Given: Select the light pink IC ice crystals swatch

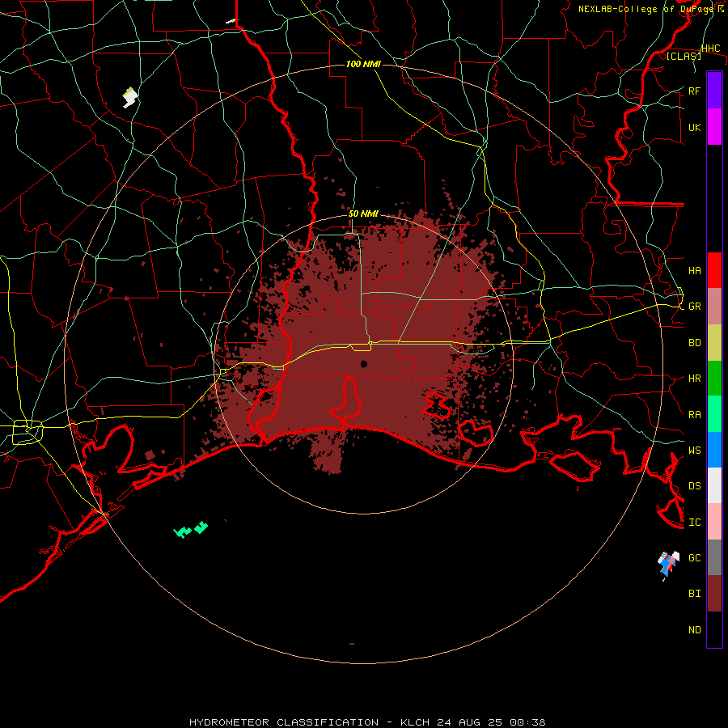Looking at the screenshot, I should tap(714, 522).
